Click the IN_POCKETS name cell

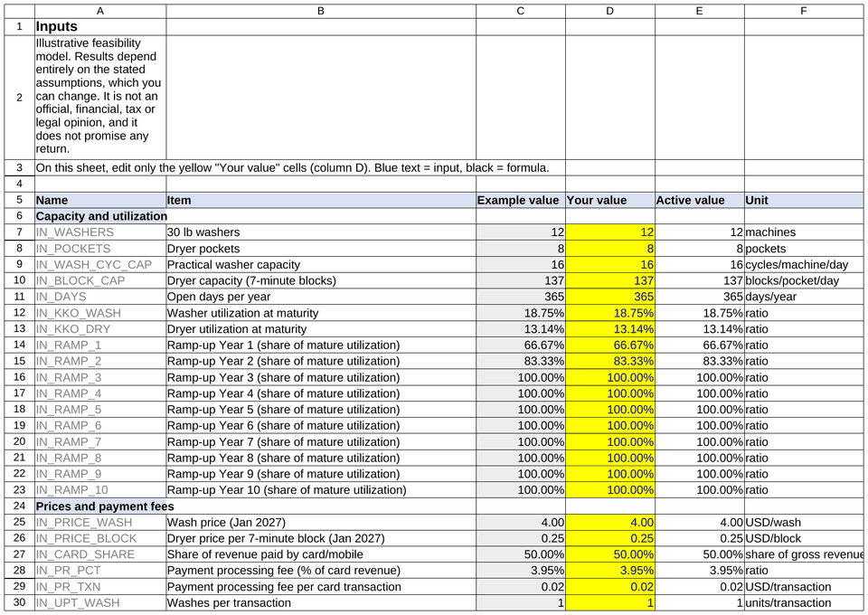point(100,249)
